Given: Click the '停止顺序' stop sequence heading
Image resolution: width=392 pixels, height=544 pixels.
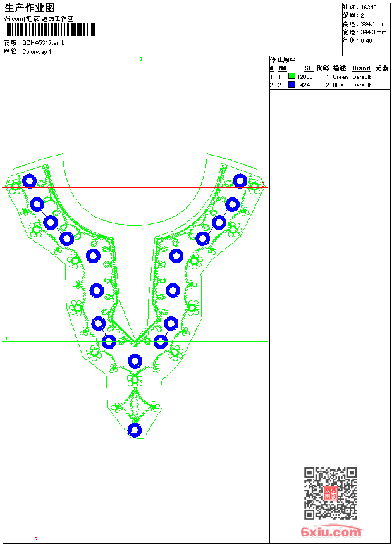Looking at the screenshot, I should click(284, 60).
